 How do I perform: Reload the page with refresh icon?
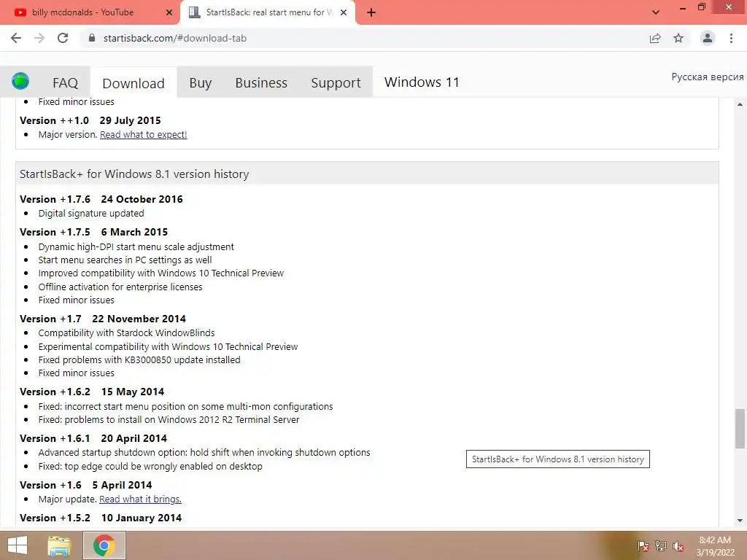[63, 38]
